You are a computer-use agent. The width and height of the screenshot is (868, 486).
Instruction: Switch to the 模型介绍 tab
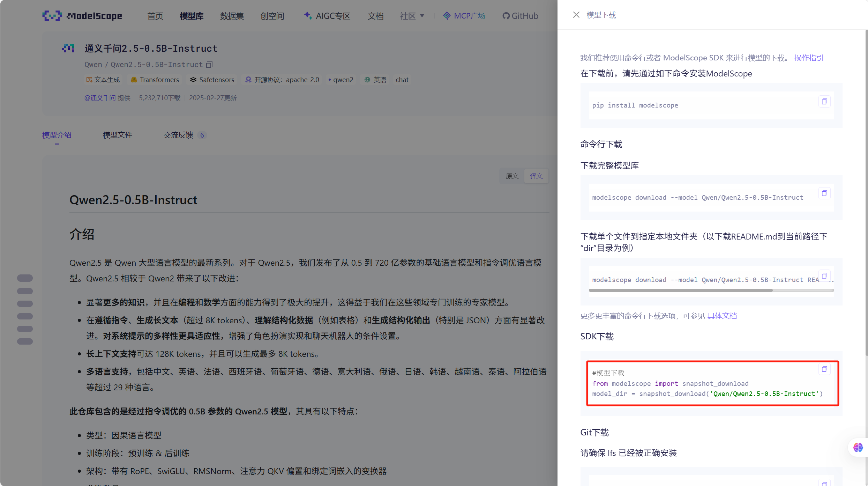(x=57, y=135)
